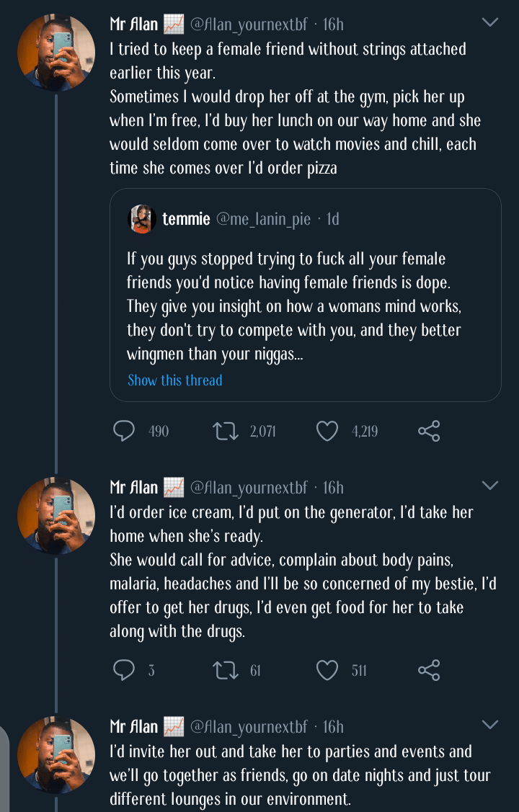Expand the second tweet's dropdown chevron
The width and height of the screenshot is (519, 812).
tap(489, 486)
